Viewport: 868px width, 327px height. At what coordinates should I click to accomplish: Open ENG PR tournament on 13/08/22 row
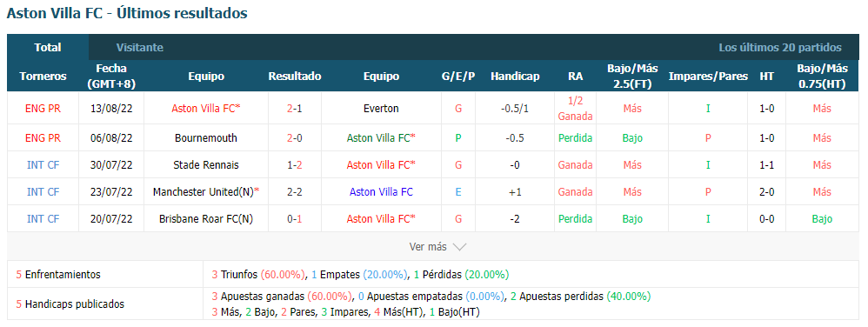[x=43, y=109]
